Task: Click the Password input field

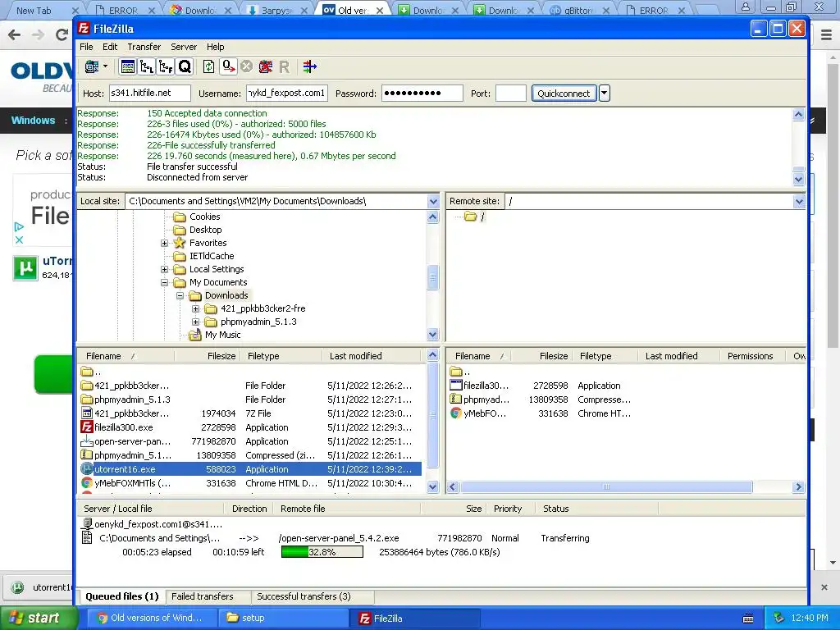Action: tap(422, 93)
